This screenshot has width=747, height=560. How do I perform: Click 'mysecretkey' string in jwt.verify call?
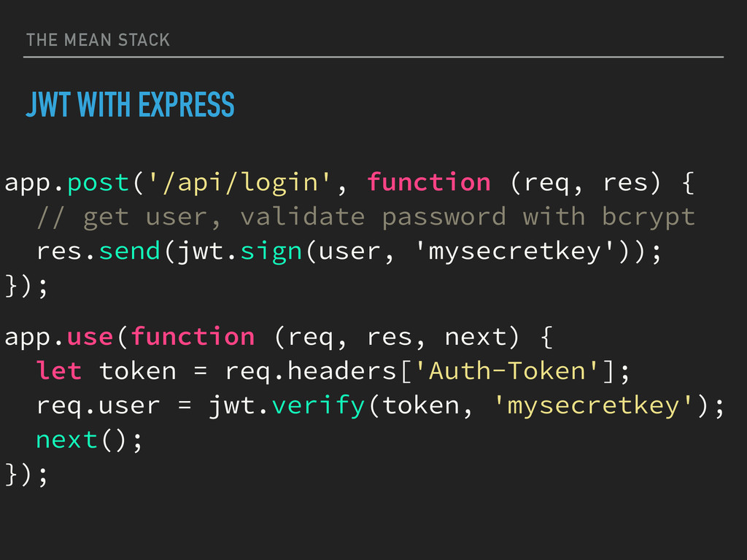click(x=592, y=406)
